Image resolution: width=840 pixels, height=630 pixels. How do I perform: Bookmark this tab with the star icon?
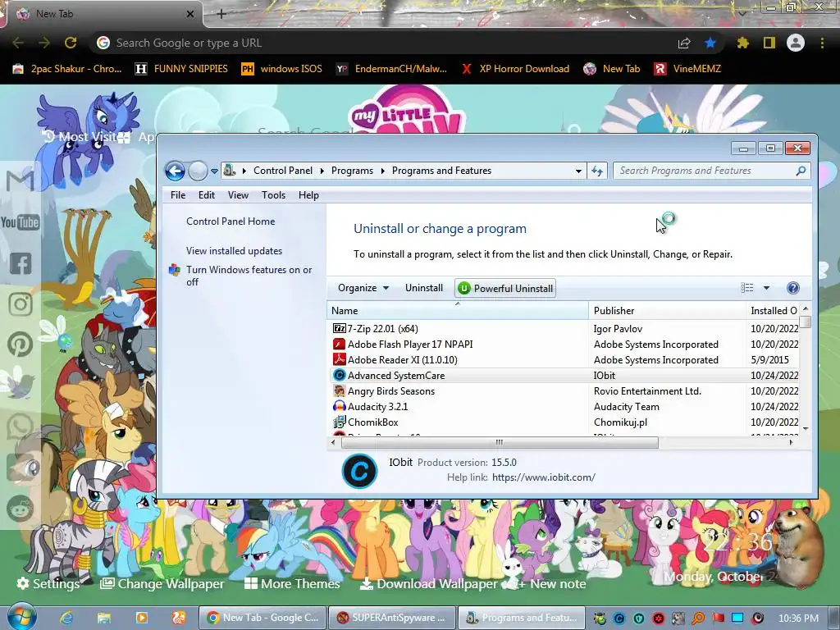[x=710, y=43]
